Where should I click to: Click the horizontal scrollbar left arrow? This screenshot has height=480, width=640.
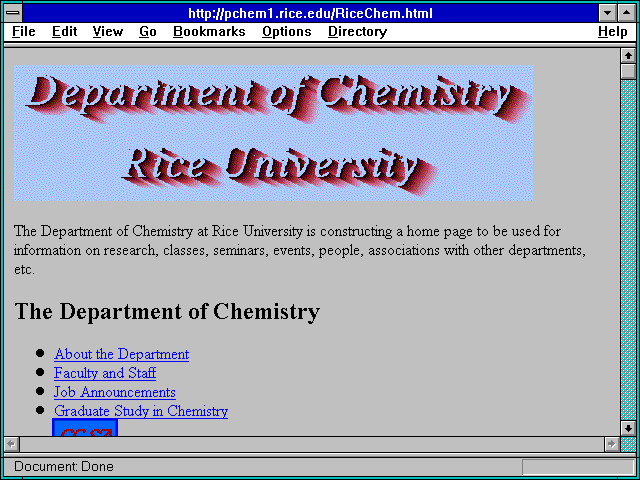11,444
